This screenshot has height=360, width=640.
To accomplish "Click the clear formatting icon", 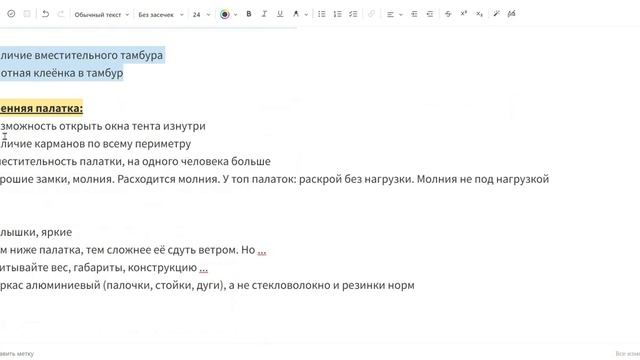I will click(x=511, y=13).
